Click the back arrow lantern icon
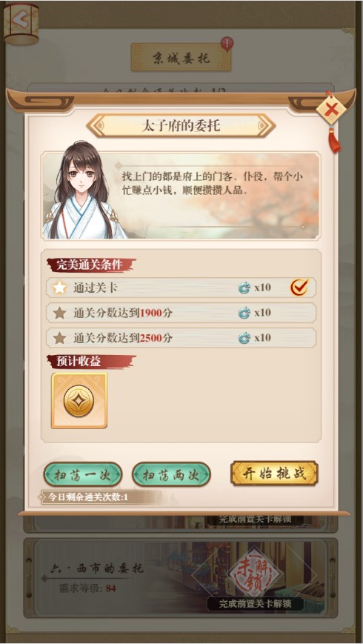 coord(21,24)
